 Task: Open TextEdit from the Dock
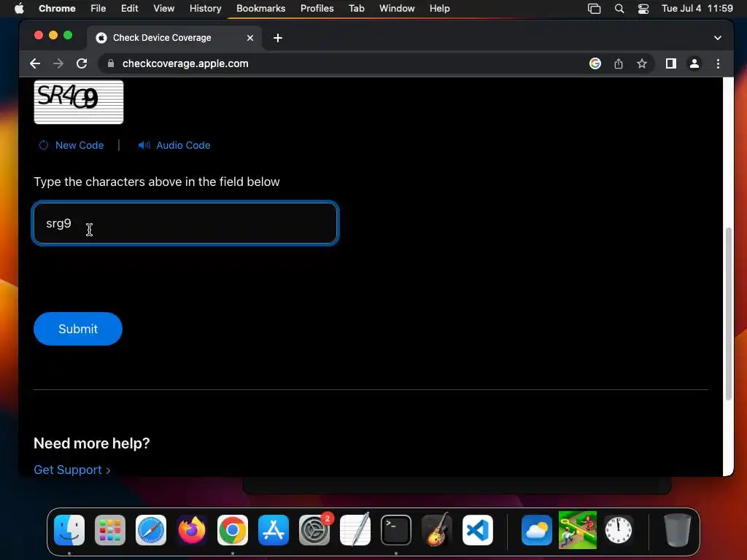click(x=355, y=530)
